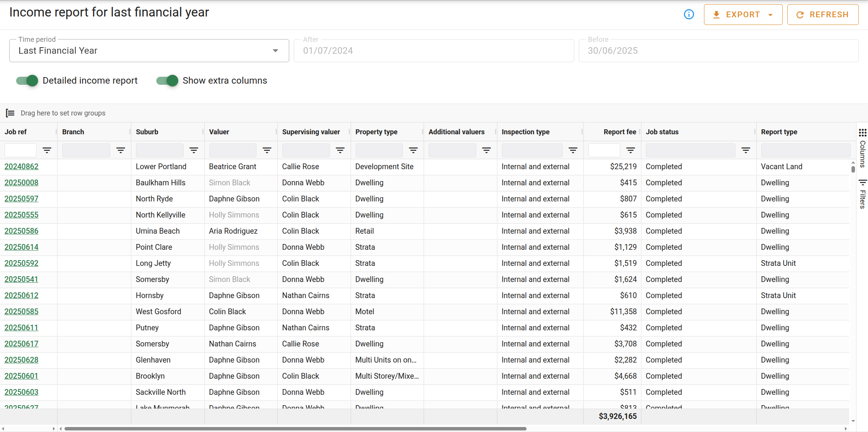
Task: Open job 20250586 link
Action: pos(22,231)
